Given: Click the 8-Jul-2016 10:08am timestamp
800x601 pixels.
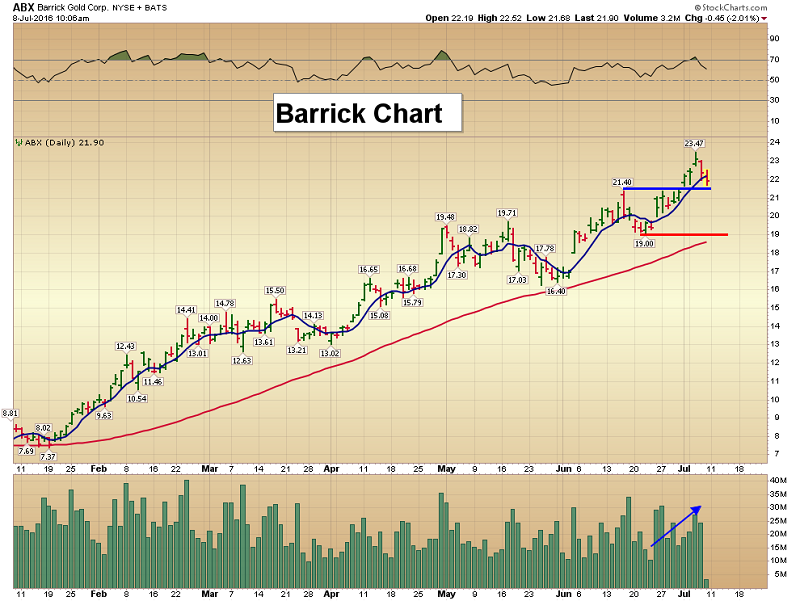Looking at the screenshot, I should (x=51, y=18).
